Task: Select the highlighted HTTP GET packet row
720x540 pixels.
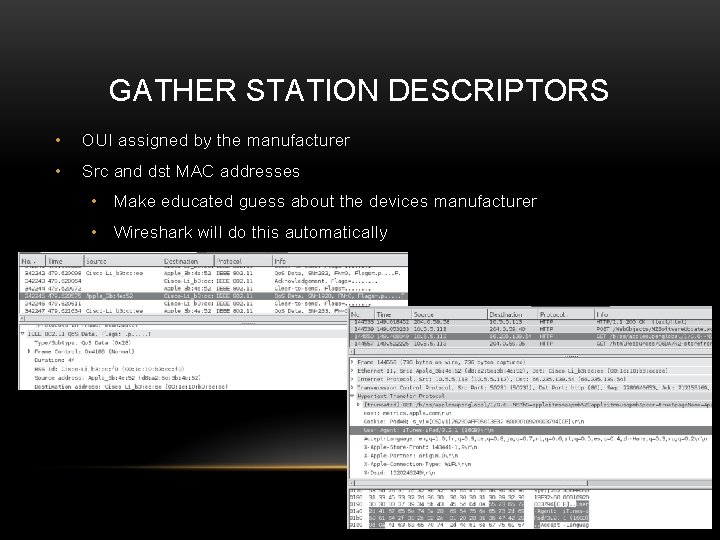Action: 531,337
